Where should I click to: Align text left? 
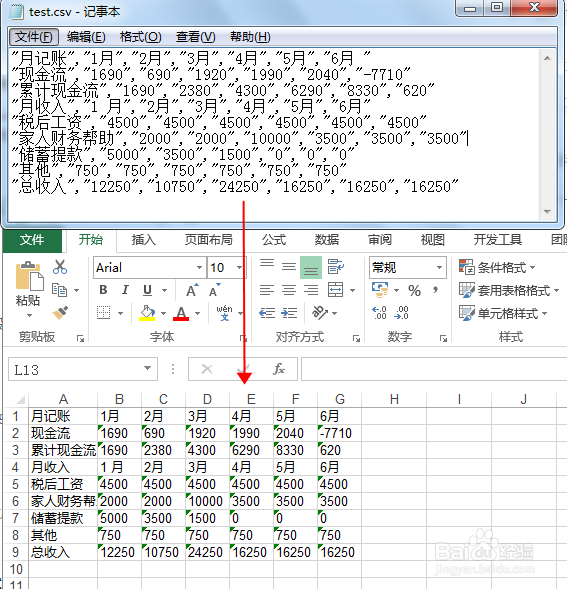coord(267,290)
